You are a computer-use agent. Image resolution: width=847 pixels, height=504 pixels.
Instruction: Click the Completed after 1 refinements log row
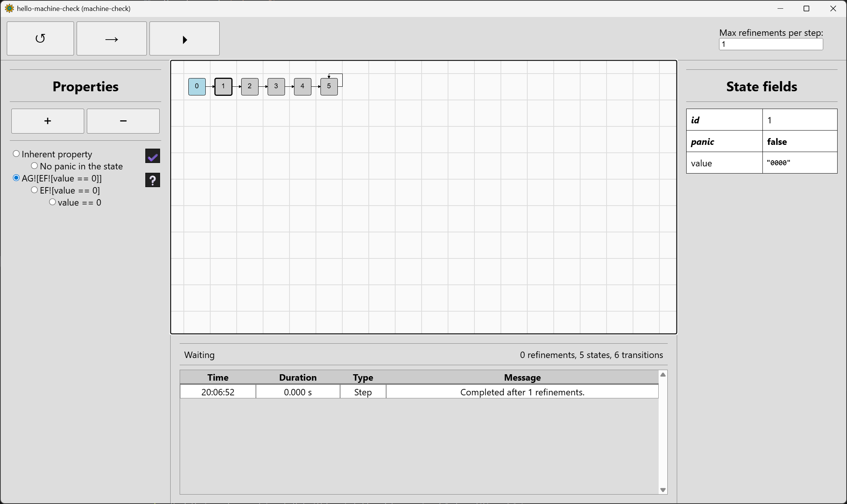click(522, 392)
